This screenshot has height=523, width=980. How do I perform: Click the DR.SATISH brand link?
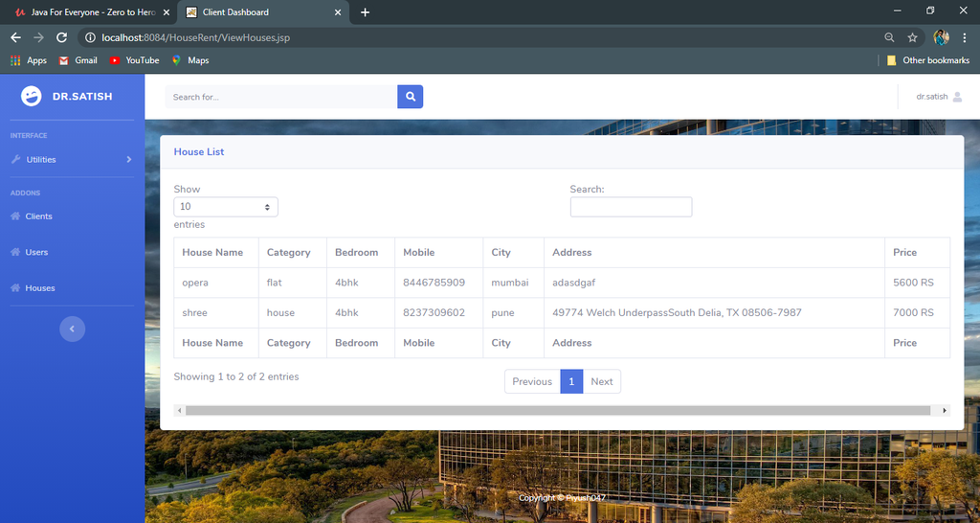click(x=67, y=97)
